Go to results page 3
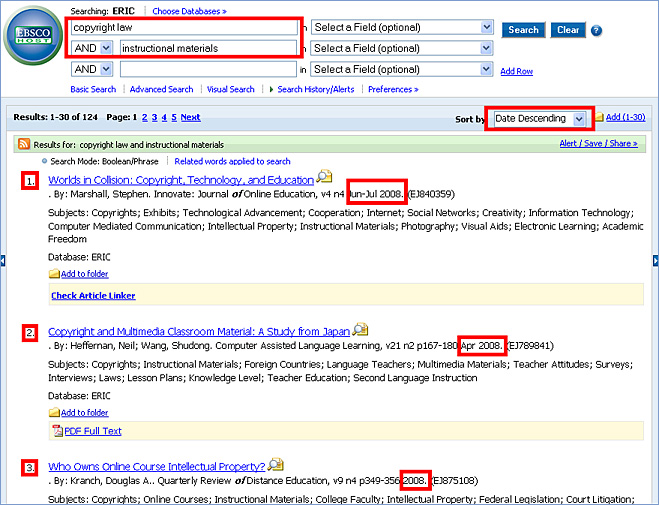This screenshot has width=659, height=505. (x=155, y=117)
